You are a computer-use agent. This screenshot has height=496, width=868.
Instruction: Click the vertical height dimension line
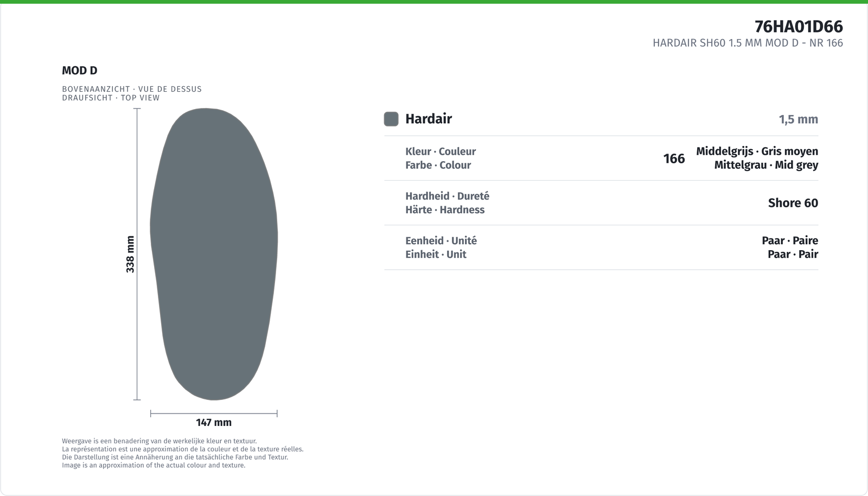pyautogui.click(x=137, y=254)
